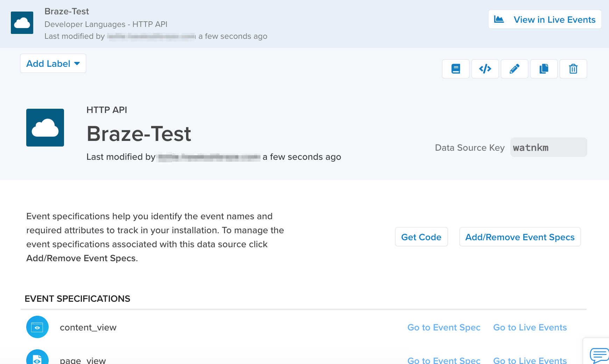
Task: Expand the Add Label dropdown
Action: pos(53,64)
